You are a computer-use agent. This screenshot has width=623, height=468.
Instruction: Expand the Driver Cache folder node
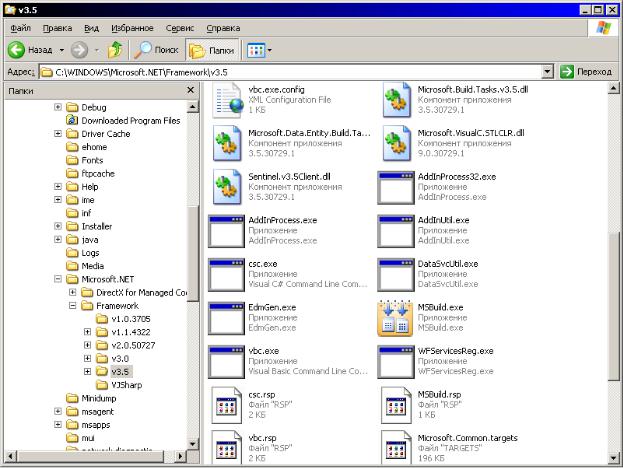pyautogui.click(x=58, y=133)
